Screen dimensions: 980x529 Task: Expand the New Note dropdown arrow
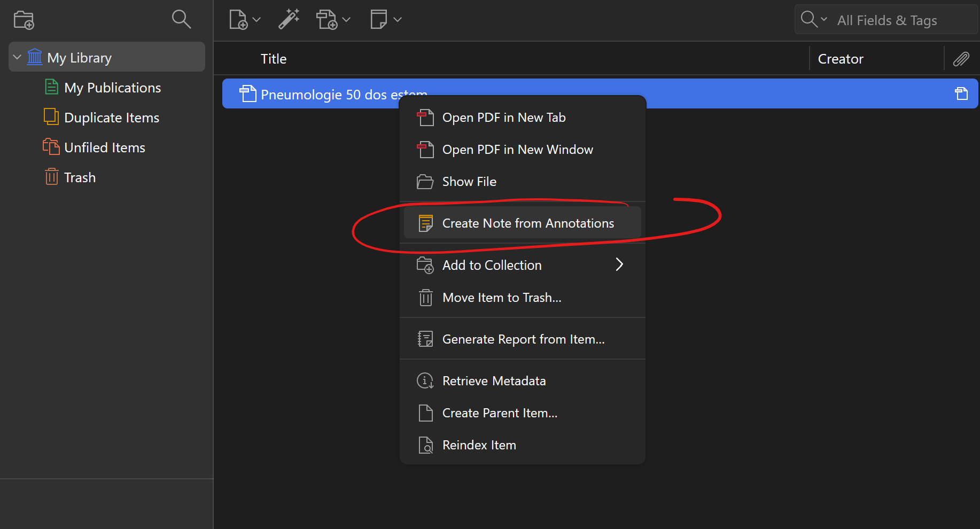(397, 20)
